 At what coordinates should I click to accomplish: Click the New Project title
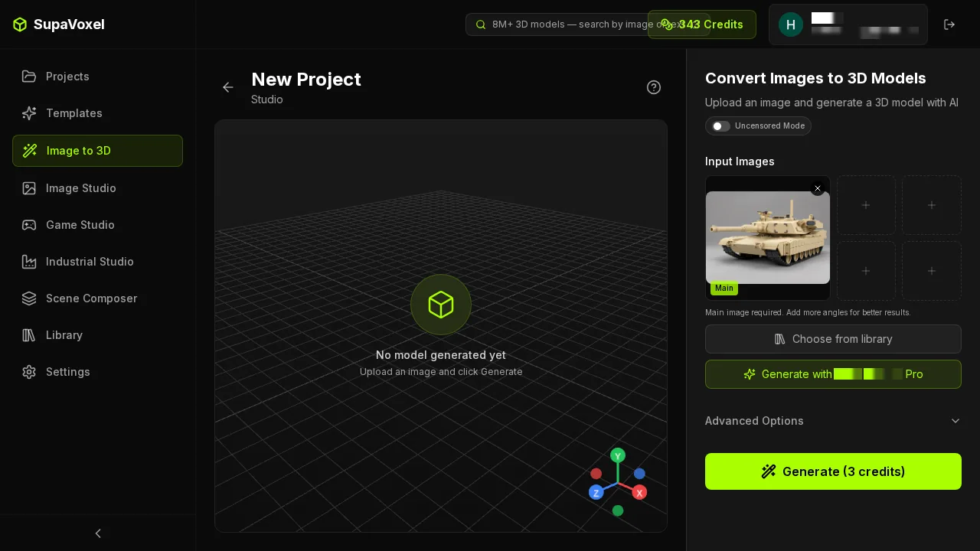tap(306, 80)
